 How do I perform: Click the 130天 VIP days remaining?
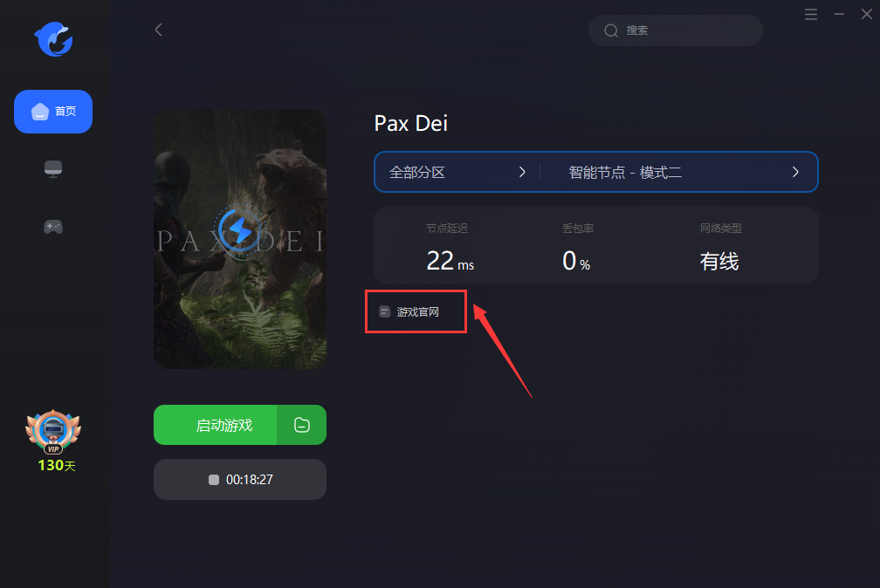click(x=56, y=466)
